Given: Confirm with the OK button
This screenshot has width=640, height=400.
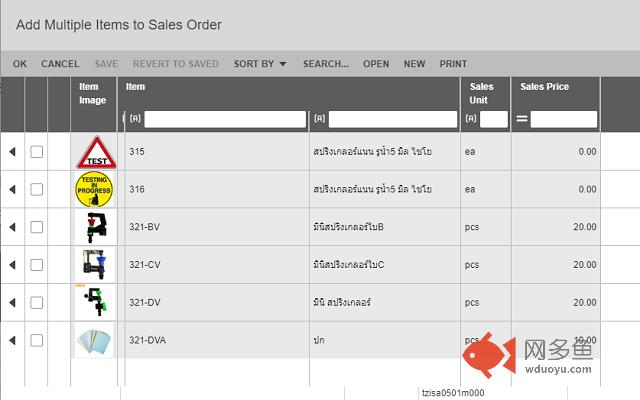Looking at the screenshot, I should click(x=20, y=64).
